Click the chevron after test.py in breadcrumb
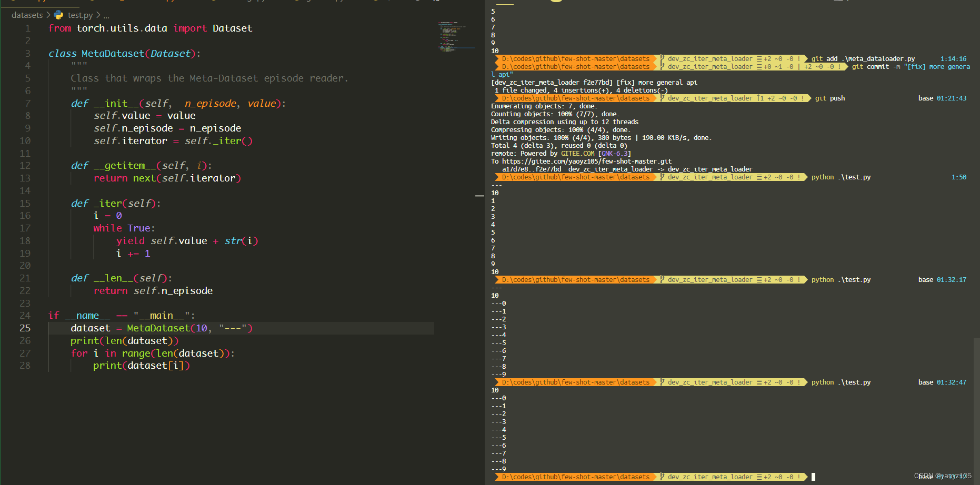Screen dimensions: 980x485 tap(98, 15)
